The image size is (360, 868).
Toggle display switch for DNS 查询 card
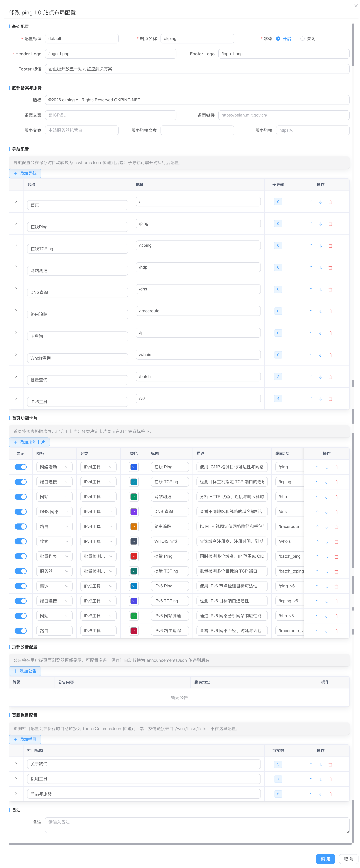click(x=20, y=511)
